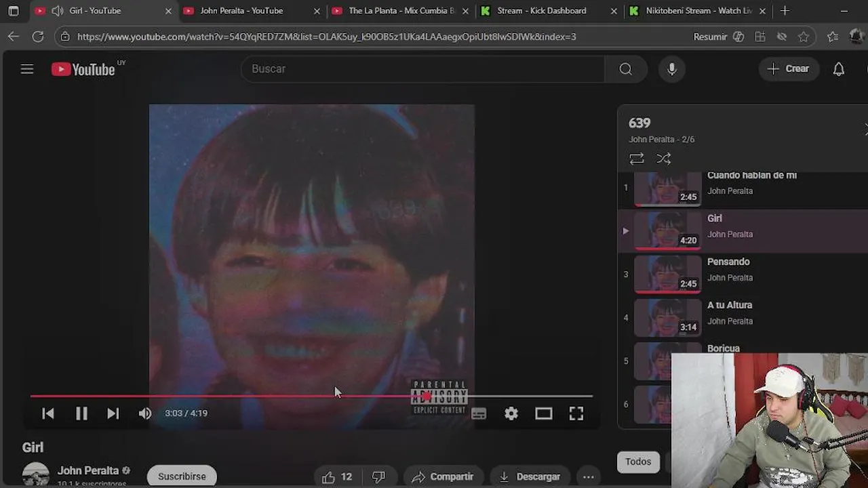Open browser favorites list icon
Image resolution: width=868 pixels, height=488 pixels.
833,37
